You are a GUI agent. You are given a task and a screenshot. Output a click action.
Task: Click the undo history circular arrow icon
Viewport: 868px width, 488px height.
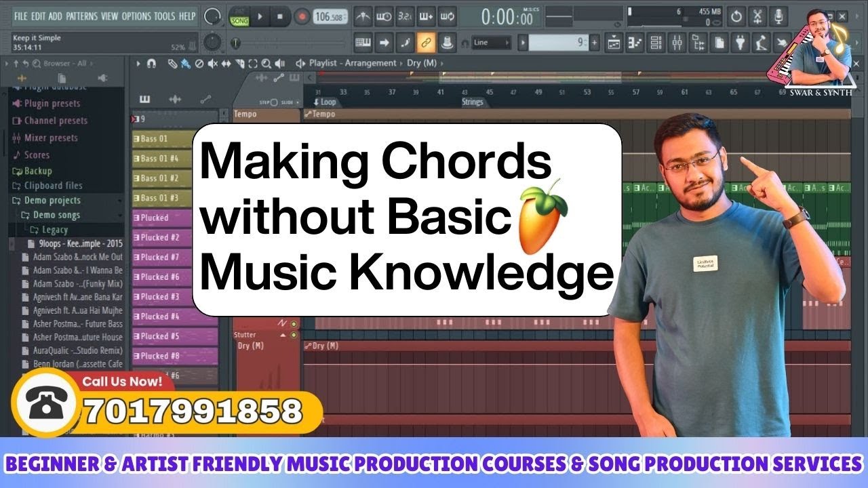[736, 16]
